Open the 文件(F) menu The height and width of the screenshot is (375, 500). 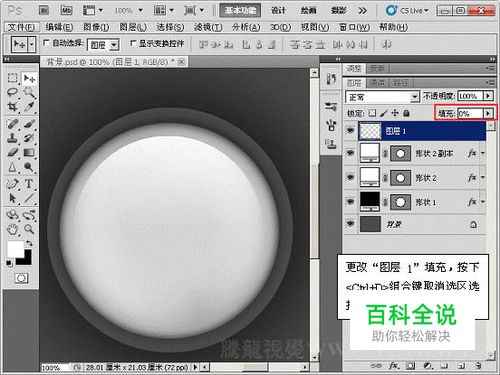(x=21, y=27)
